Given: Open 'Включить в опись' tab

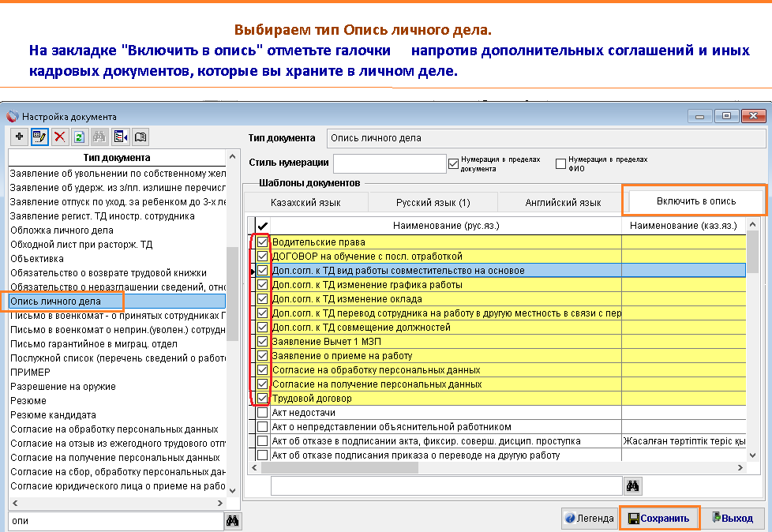Looking at the screenshot, I should tap(695, 201).
